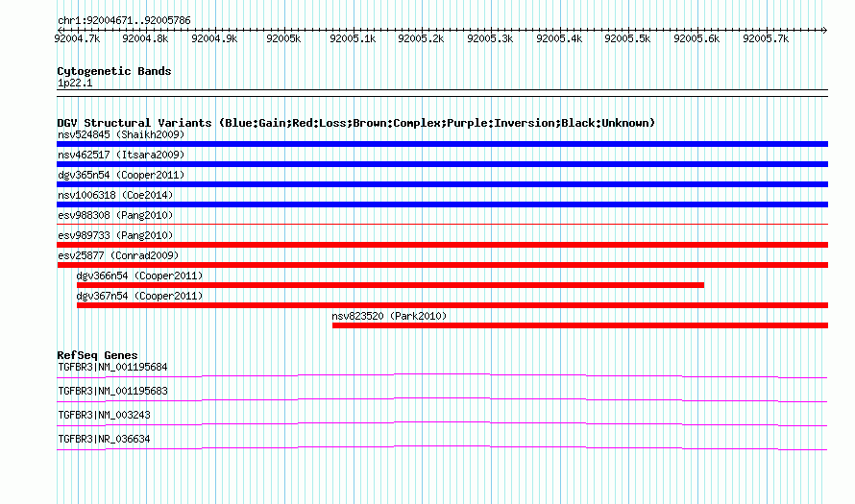Click the thin red line under esv988308
The width and height of the screenshot is (855, 504).
coord(442,224)
